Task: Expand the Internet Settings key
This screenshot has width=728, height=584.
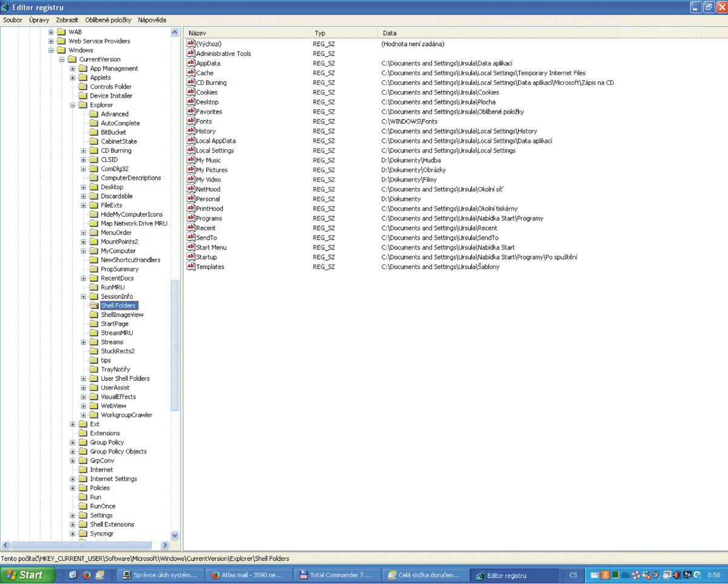Action: pyautogui.click(x=73, y=479)
